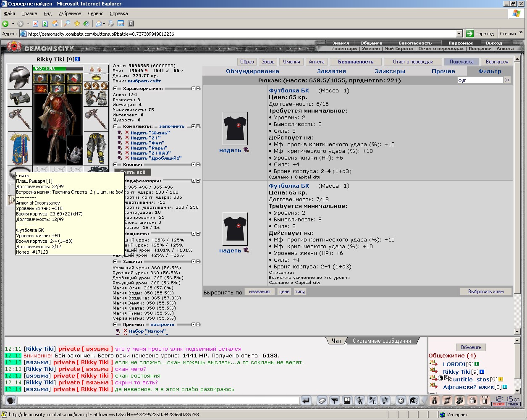Move the Характеристики block down with arrow

point(198,89)
